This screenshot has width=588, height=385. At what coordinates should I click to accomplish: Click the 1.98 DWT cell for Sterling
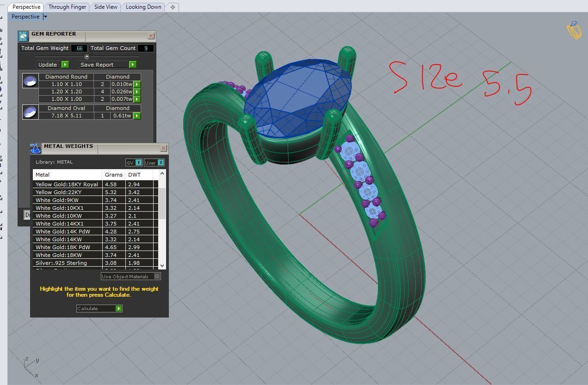click(139, 263)
